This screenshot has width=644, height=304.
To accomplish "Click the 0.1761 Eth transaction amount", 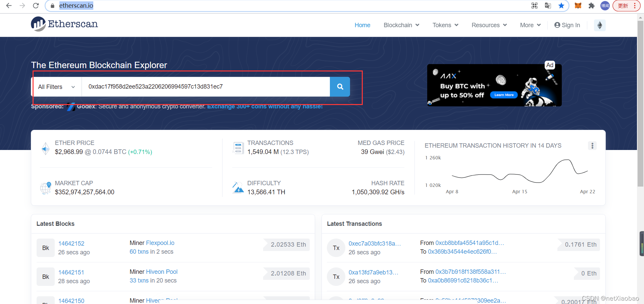I will coord(579,245).
